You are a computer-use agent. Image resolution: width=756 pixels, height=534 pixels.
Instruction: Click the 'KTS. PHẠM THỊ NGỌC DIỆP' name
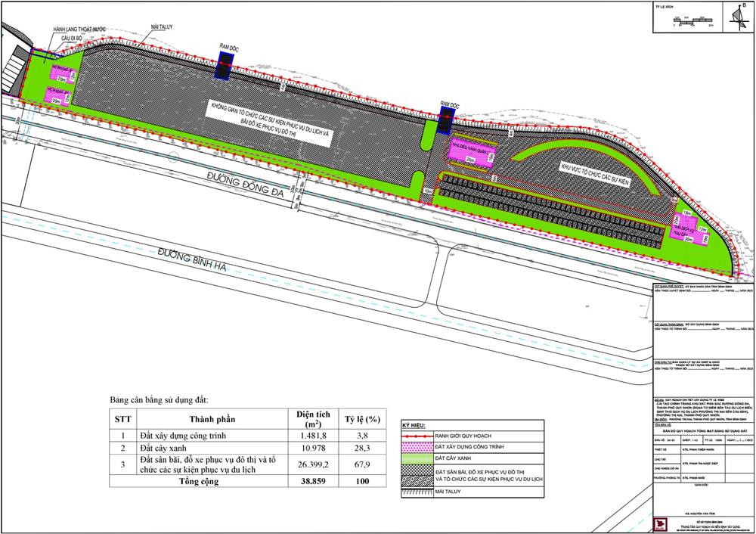(701, 463)
